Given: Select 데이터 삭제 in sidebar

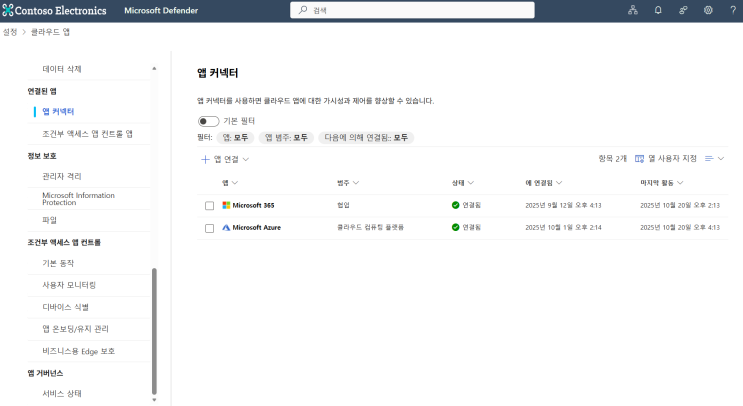Looking at the screenshot, I should coord(62,69).
